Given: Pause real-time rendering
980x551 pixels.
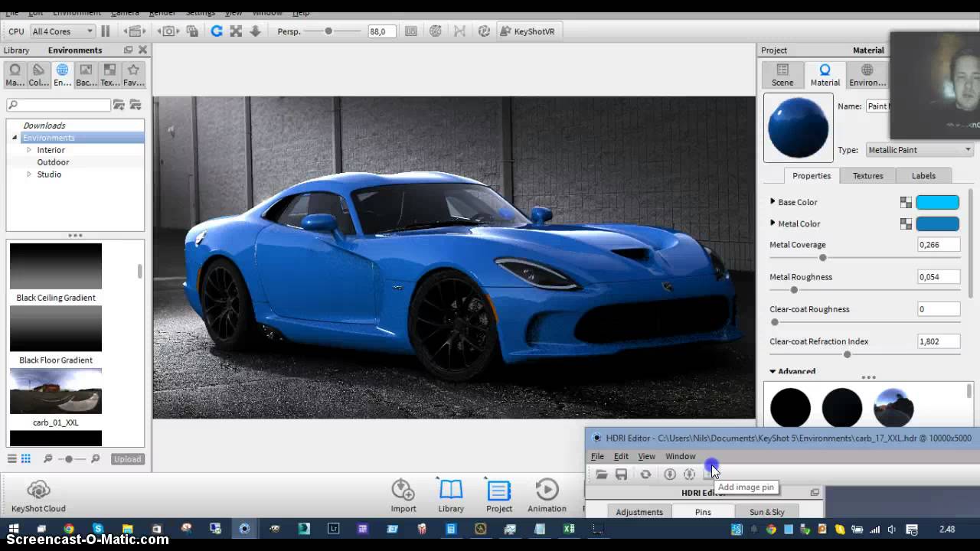Looking at the screenshot, I should (106, 31).
